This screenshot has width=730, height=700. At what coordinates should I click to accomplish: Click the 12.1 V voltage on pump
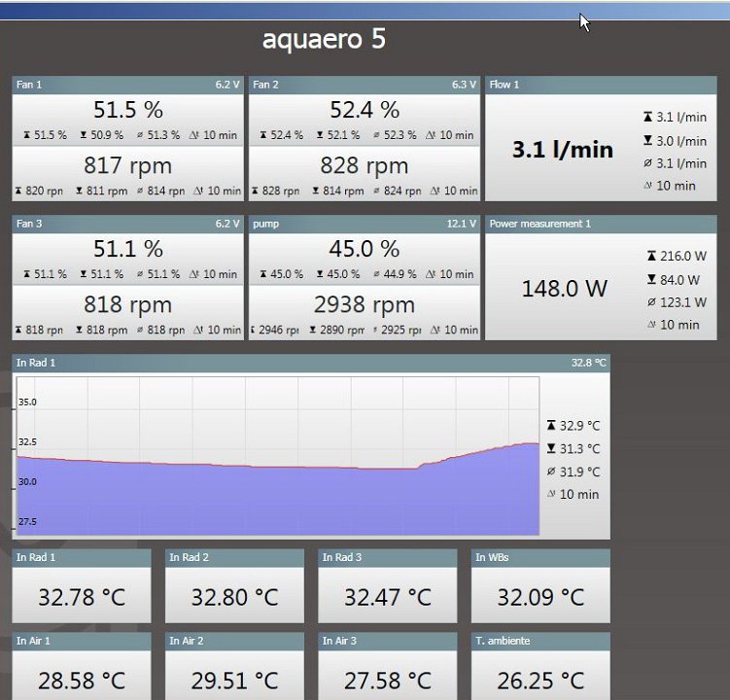coord(462,224)
